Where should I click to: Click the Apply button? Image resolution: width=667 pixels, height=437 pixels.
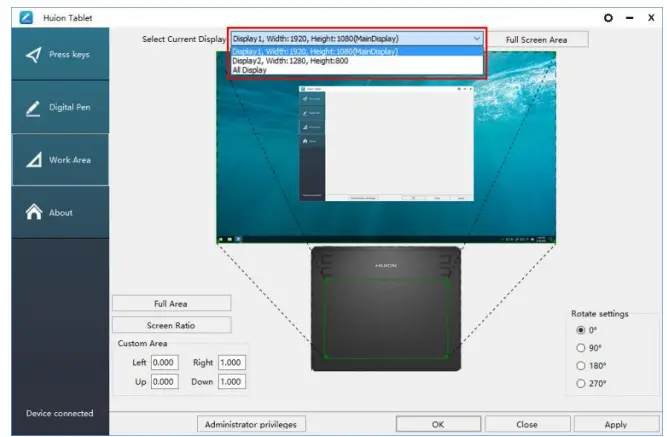pos(616,424)
